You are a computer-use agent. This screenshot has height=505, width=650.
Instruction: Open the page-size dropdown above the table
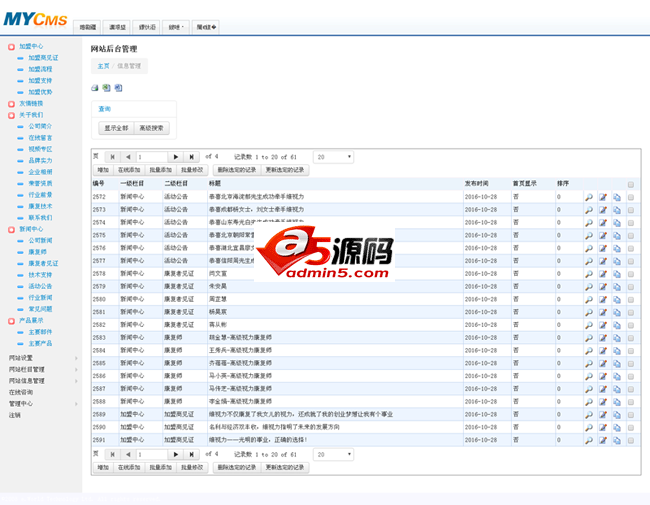(x=334, y=157)
